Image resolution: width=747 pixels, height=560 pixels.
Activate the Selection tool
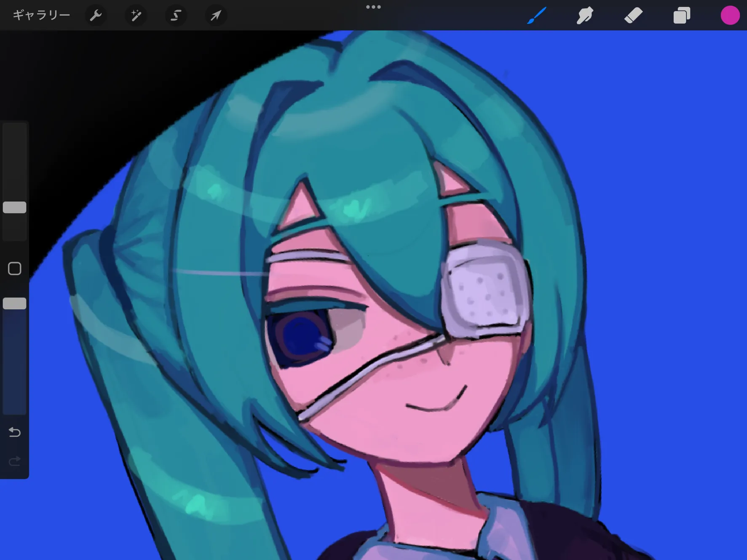click(176, 16)
